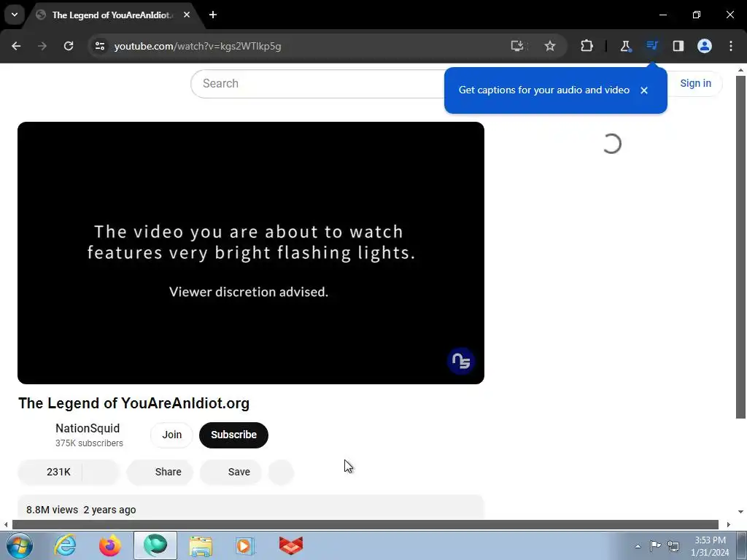Open the media player taskbar icon
Screen dimensions: 747x560
point(245,545)
